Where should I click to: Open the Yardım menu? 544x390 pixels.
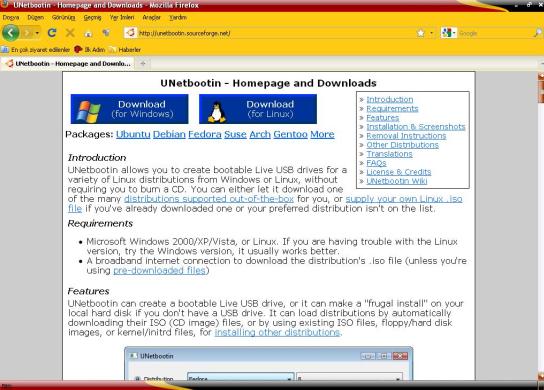[x=178, y=17]
